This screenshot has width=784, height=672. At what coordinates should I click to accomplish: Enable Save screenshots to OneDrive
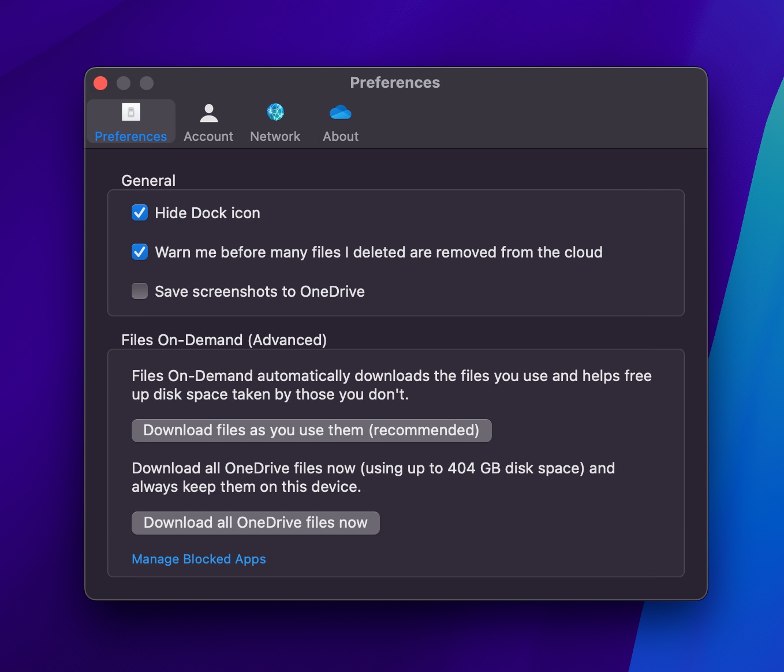click(139, 291)
